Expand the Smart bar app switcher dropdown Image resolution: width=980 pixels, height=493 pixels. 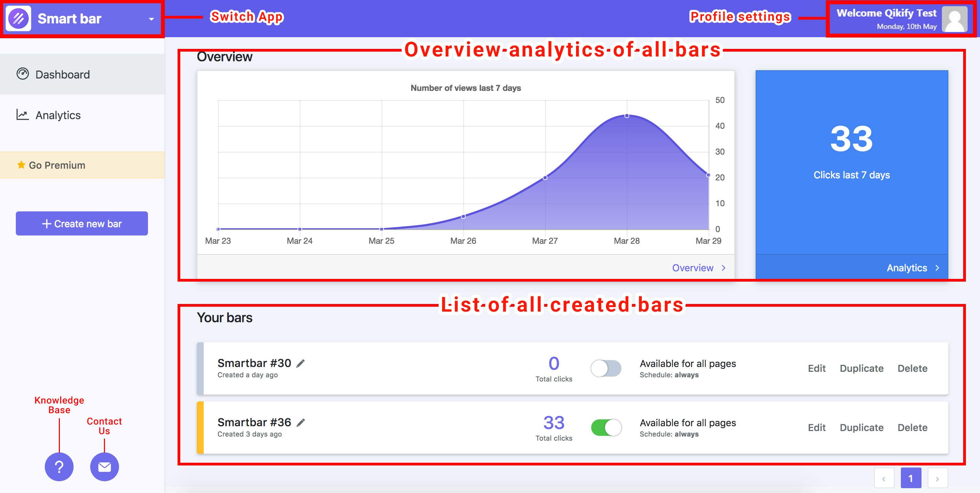pyautogui.click(x=151, y=19)
